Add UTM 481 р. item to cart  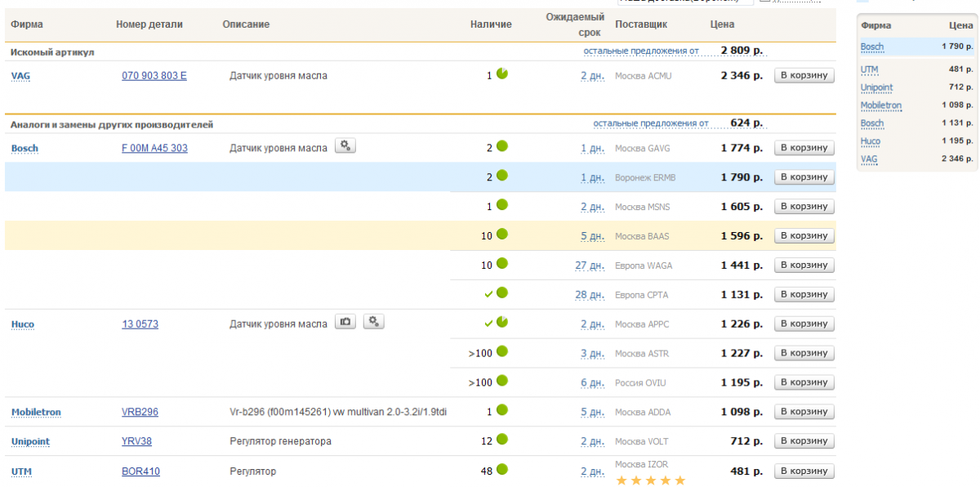click(x=804, y=471)
